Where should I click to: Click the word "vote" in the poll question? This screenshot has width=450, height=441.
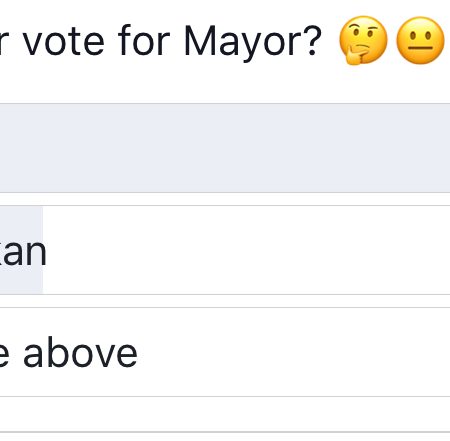point(63,42)
